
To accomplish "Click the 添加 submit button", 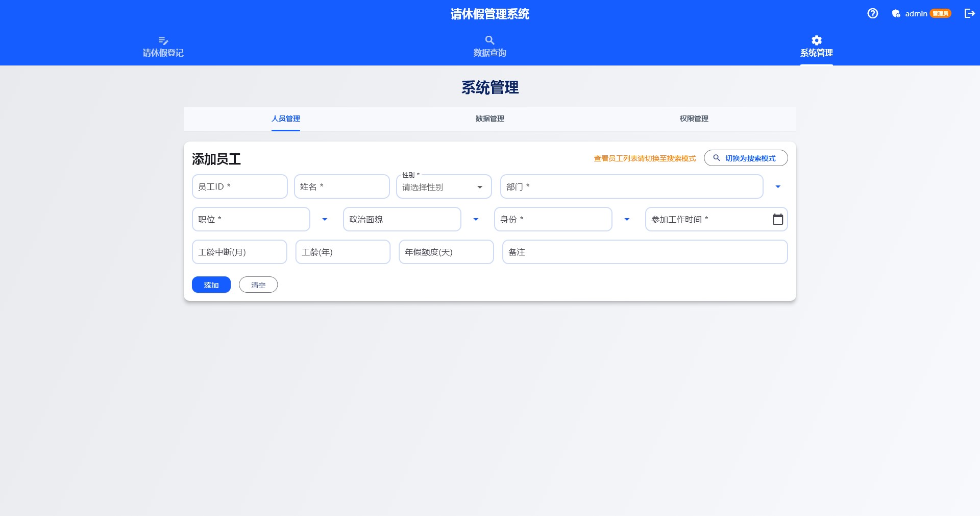I will pos(211,285).
